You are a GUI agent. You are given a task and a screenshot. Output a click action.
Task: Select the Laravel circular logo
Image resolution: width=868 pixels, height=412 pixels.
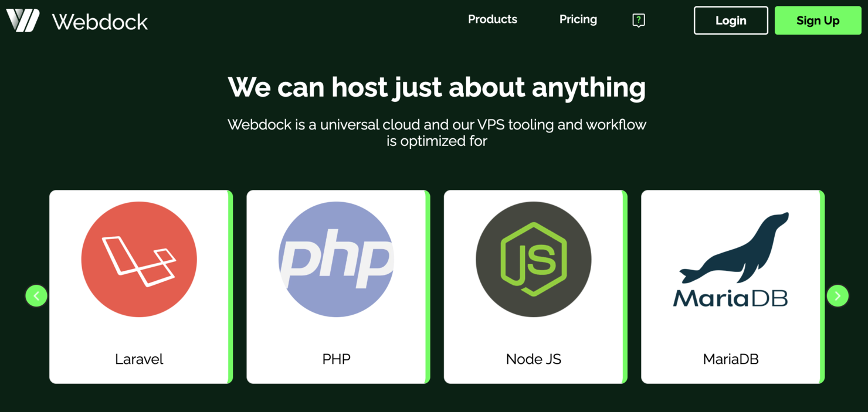click(139, 260)
